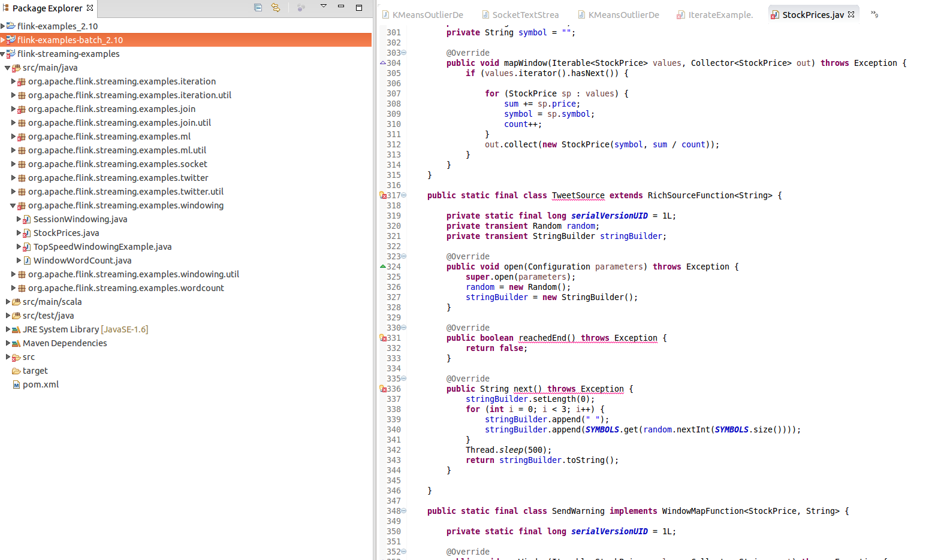
Task: Switch to the IterateExample editor tab
Action: pyautogui.click(x=720, y=15)
